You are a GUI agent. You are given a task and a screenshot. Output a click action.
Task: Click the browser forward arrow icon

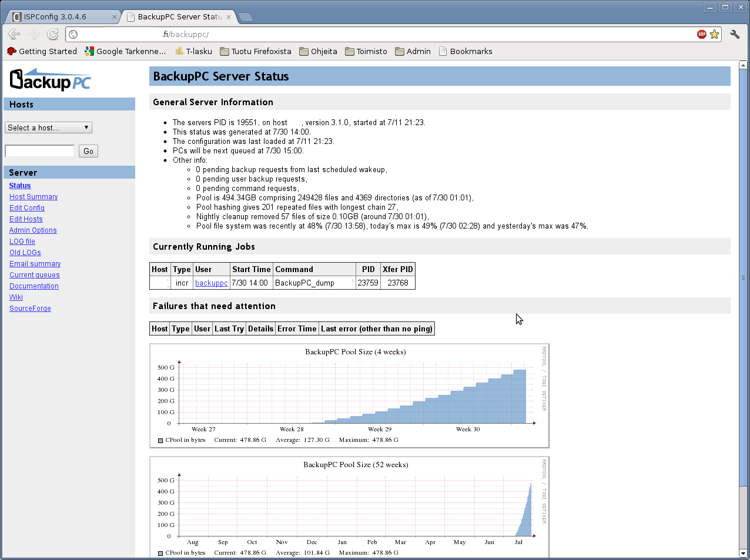tap(34, 34)
